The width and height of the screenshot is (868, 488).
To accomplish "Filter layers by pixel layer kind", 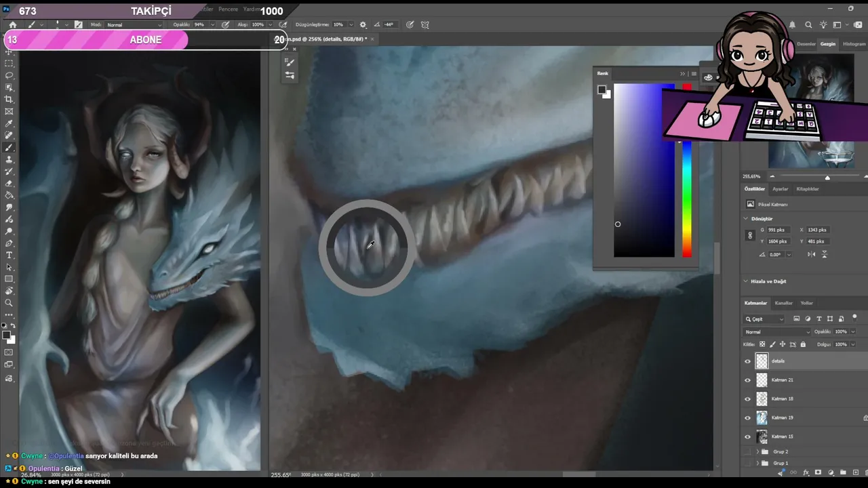I will pos(796,319).
